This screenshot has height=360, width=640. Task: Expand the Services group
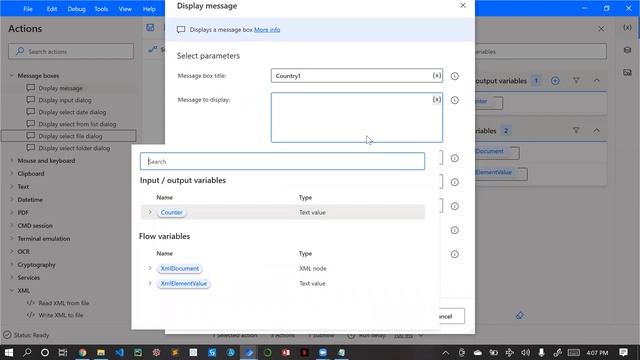pos(12,278)
